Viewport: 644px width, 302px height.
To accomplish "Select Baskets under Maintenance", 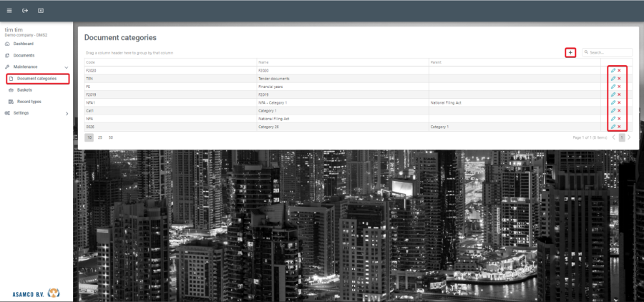I will [24, 90].
